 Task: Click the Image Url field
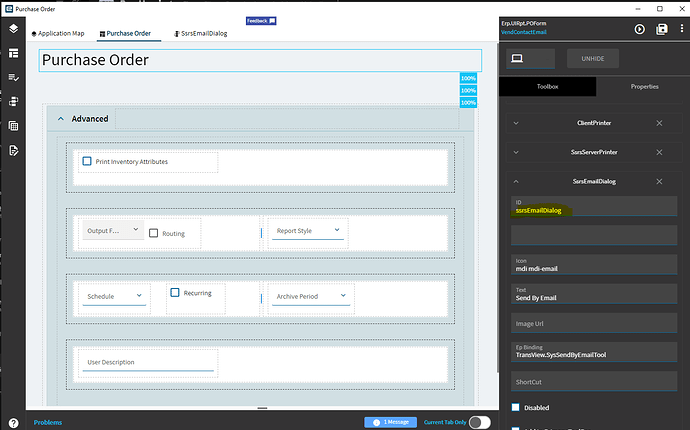[594, 323]
